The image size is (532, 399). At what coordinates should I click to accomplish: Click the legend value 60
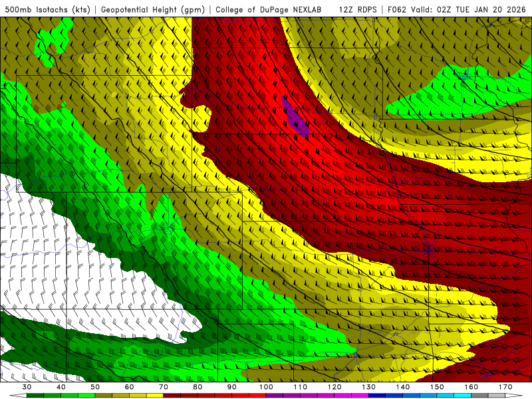coord(129,387)
